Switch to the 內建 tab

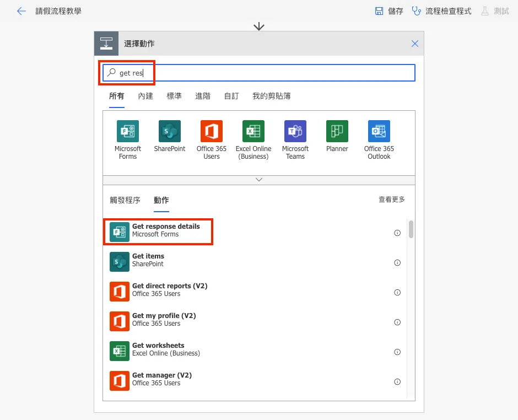point(145,96)
